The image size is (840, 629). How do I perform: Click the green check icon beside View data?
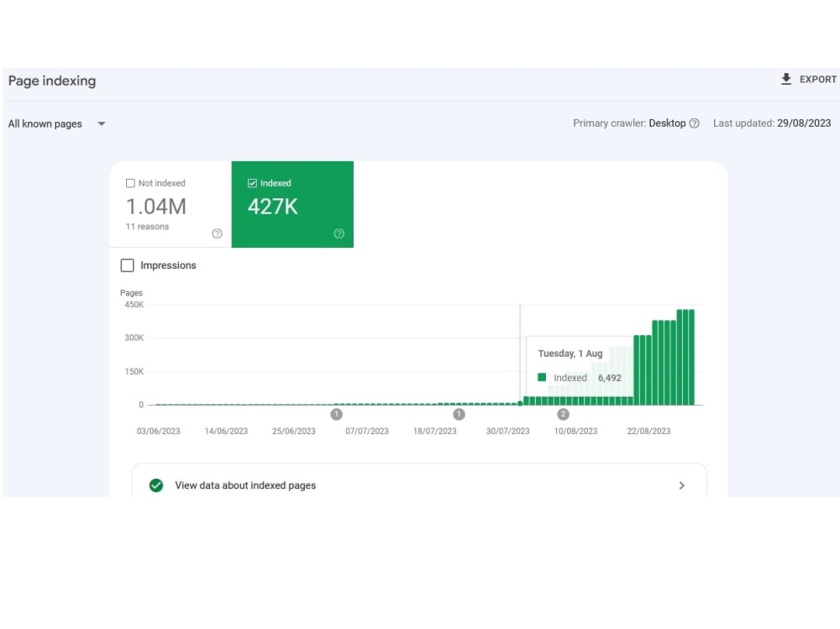[156, 485]
